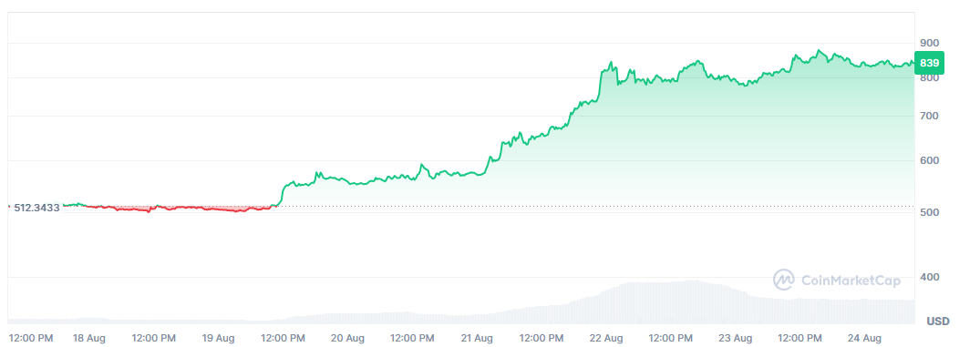Click the 500 price axis label
The width and height of the screenshot is (980, 347).
930,213
